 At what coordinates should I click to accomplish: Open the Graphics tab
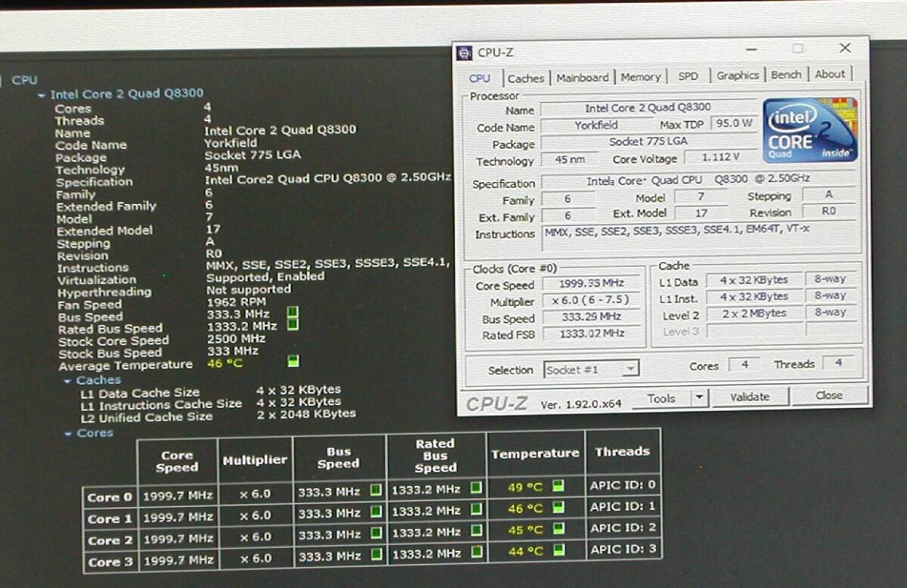coord(738,75)
